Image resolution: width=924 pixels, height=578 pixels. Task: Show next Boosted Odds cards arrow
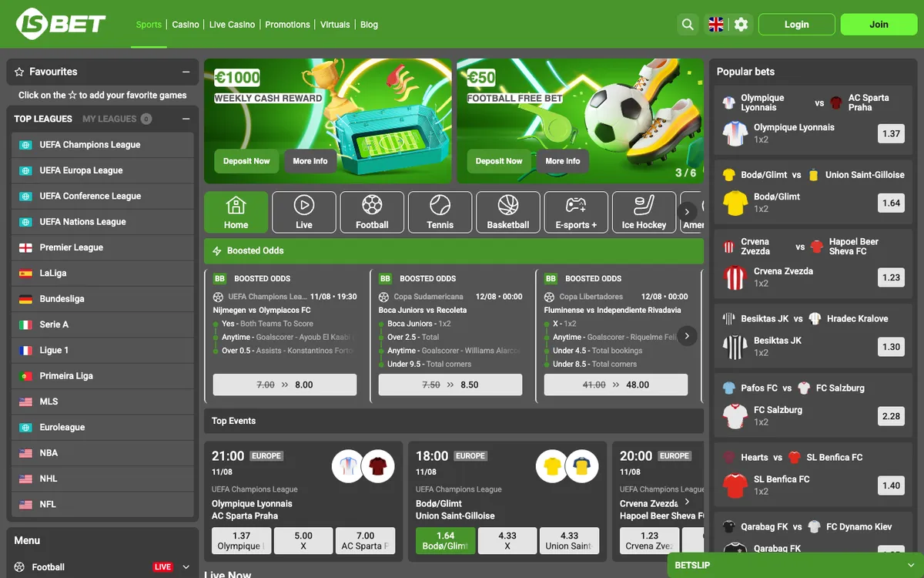(x=687, y=335)
